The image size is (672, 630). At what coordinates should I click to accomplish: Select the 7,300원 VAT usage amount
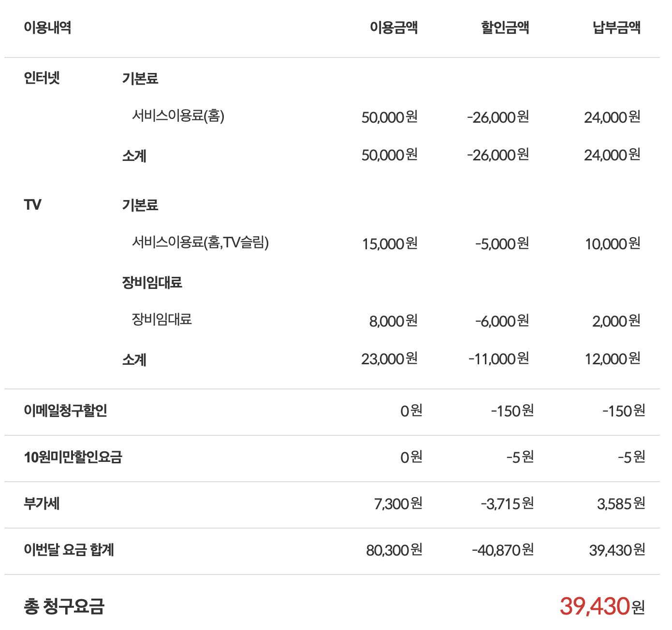click(x=398, y=503)
